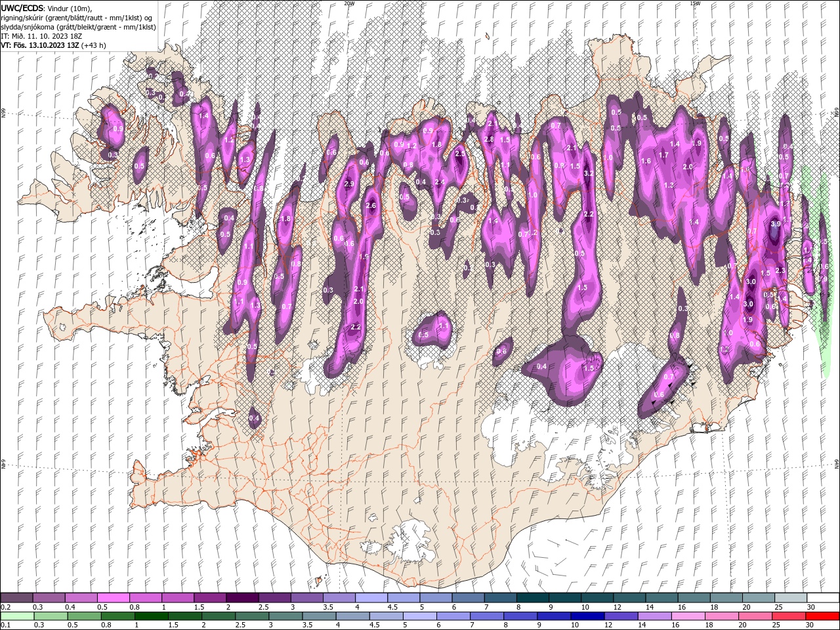Select the snow legend swatch between 3 and 3.5
The width and height of the screenshot is (840, 630).
306,597
